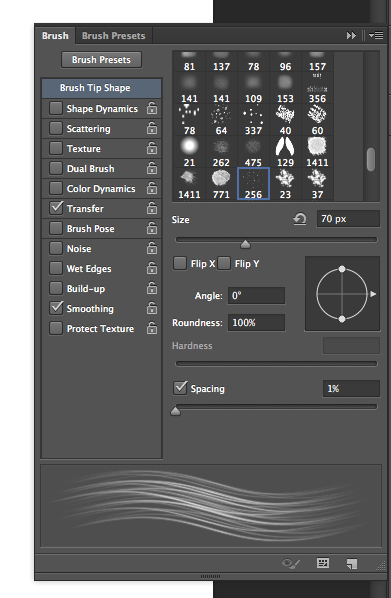This screenshot has width=391, height=598.
Task: Open the Brush panel flyout menu
Action: 376,35
